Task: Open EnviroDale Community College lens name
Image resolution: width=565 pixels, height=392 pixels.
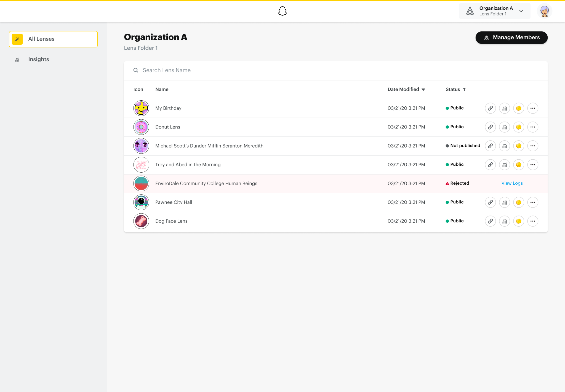Action: click(x=206, y=184)
